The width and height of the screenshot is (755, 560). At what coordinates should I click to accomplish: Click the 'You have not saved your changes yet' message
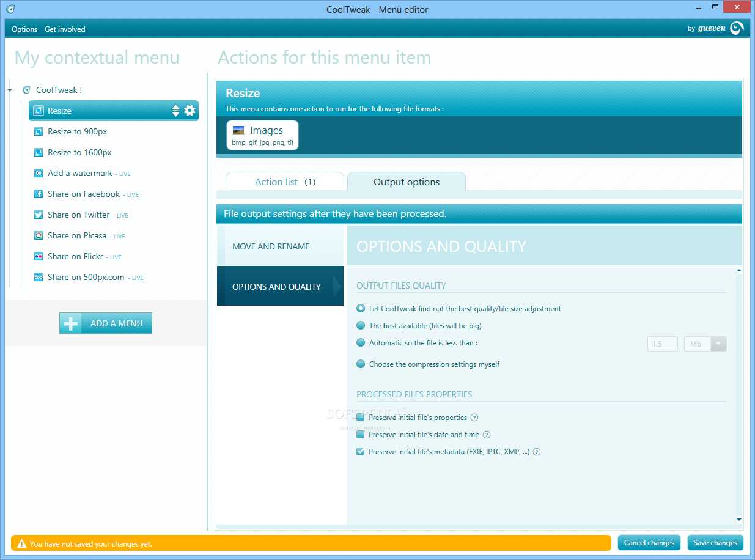click(90, 543)
